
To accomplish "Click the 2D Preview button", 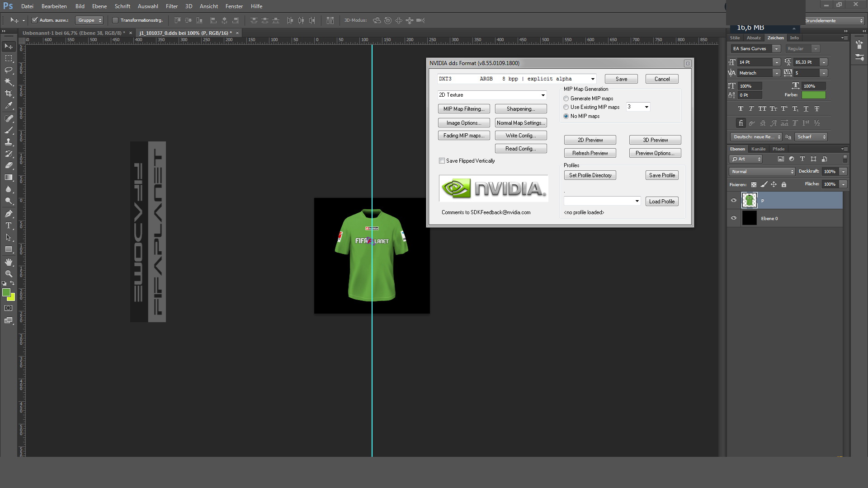I will (x=590, y=140).
